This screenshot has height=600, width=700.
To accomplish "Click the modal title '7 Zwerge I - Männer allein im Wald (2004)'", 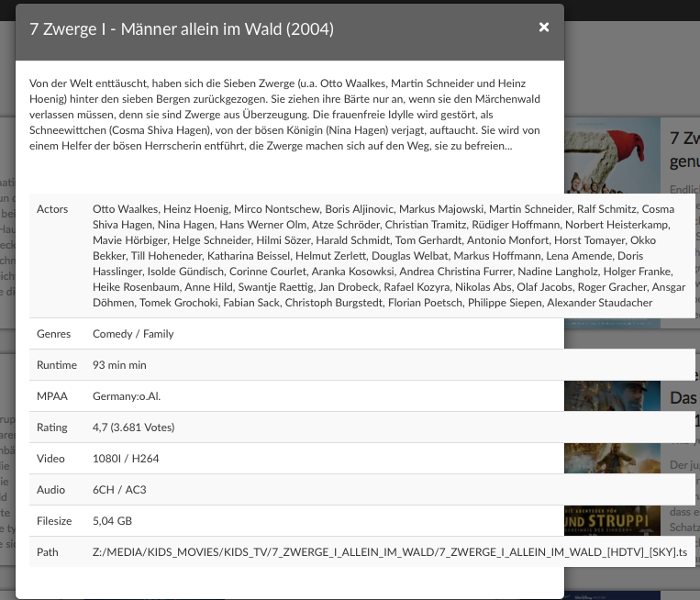I will click(182, 29).
